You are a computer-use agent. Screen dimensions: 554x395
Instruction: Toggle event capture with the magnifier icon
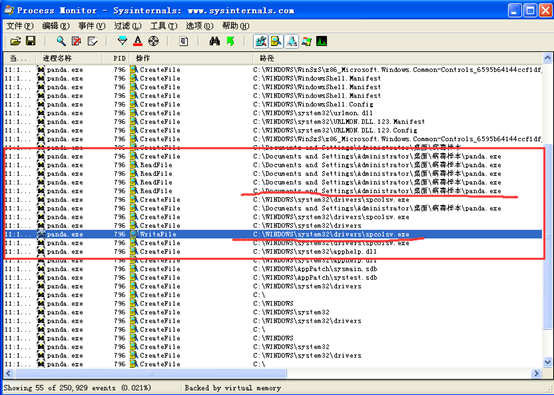pyautogui.click(x=61, y=41)
